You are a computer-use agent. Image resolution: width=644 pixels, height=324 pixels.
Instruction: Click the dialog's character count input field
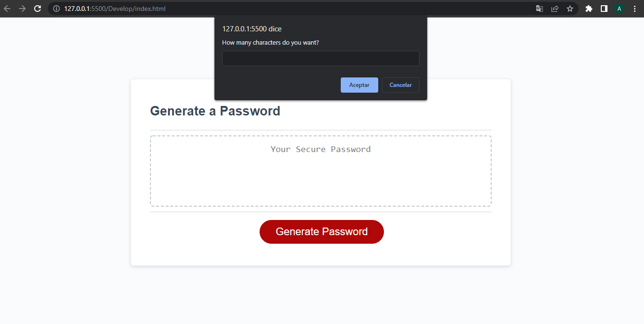coord(320,58)
